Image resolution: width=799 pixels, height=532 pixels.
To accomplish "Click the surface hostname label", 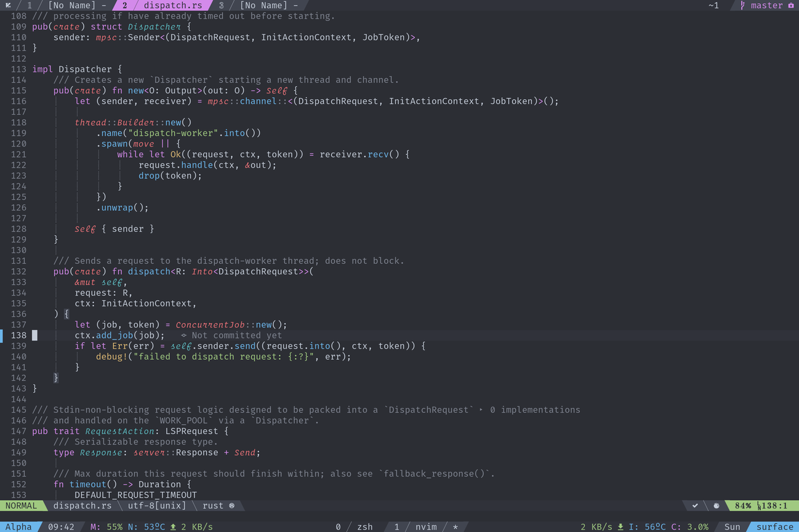I will [x=775, y=527].
